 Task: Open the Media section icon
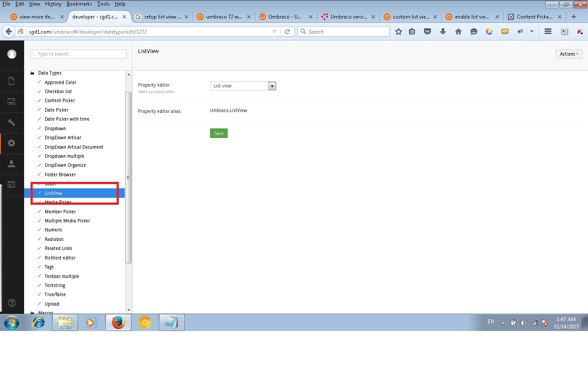[x=12, y=102]
